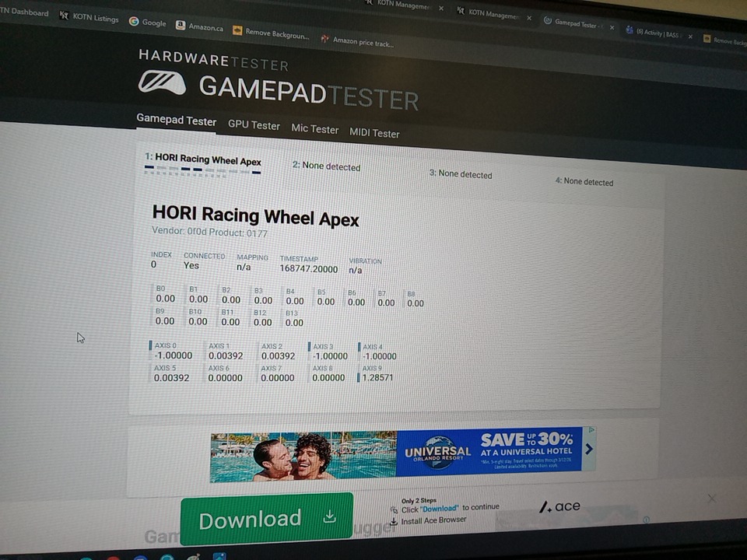
Task: Switch to the Mic Tester tab
Action: 314,129
